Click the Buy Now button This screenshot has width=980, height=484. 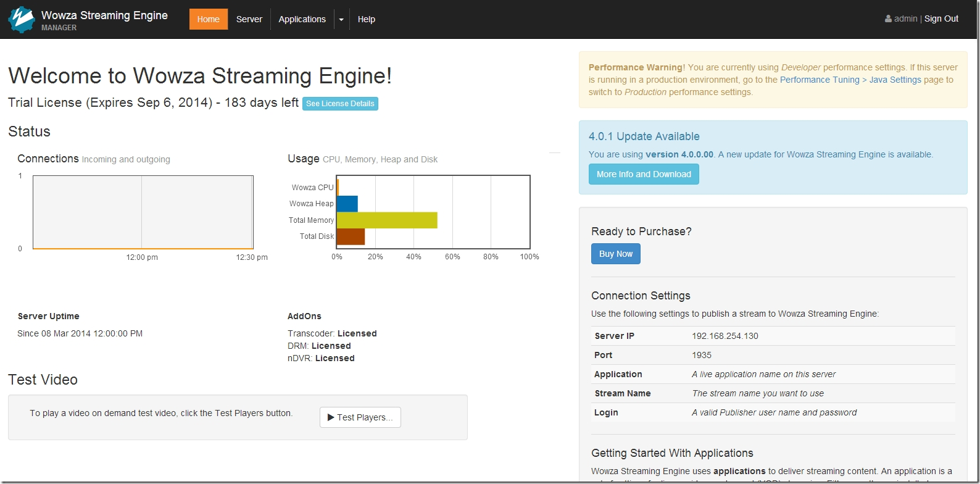coord(616,254)
